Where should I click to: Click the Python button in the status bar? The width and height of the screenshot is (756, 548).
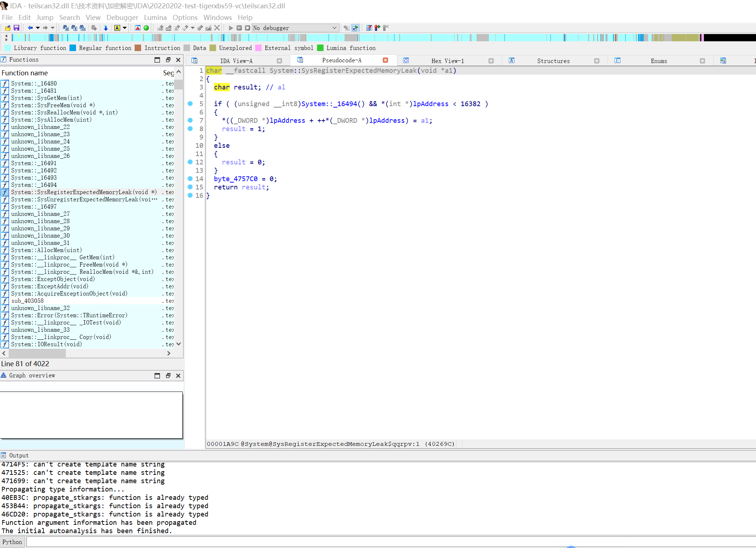12,542
